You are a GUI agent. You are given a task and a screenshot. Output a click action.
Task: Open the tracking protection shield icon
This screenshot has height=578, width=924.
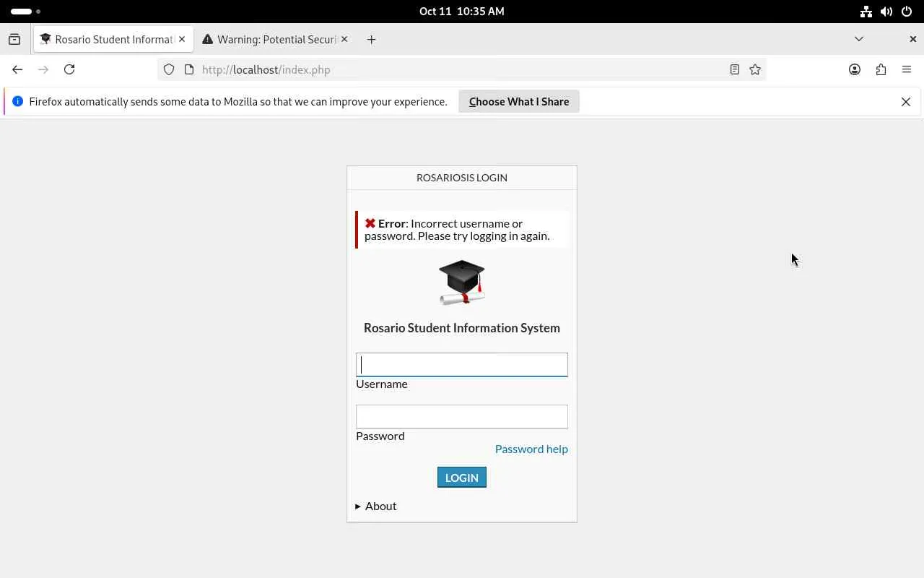click(x=169, y=69)
